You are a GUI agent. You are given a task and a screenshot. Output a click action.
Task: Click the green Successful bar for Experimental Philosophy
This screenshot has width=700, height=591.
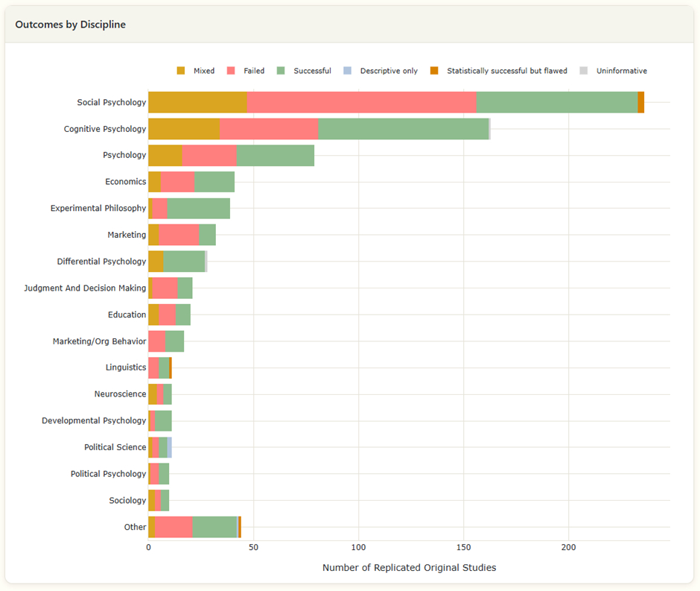pyautogui.click(x=198, y=209)
